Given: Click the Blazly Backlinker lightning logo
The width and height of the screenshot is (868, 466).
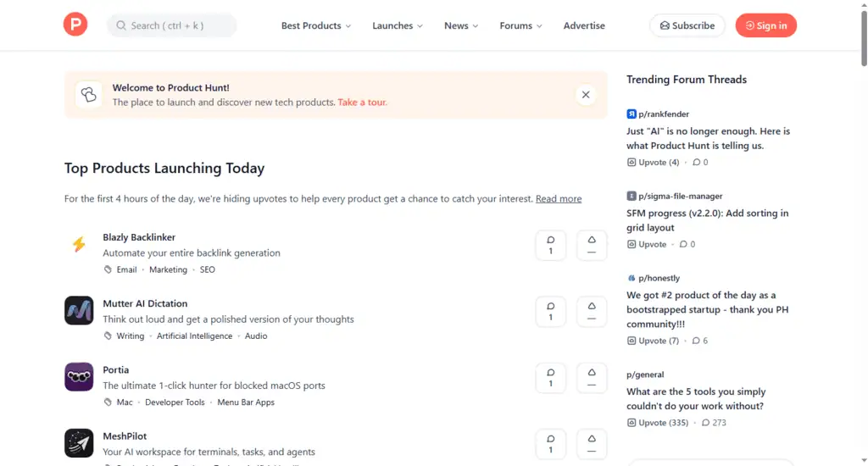Looking at the screenshot, I should (79, 244).
